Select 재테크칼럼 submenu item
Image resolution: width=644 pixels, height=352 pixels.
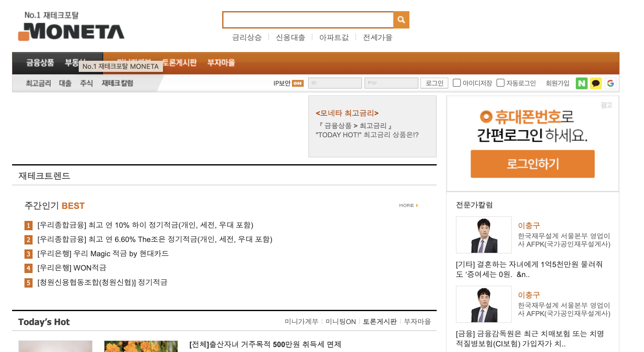click(x=117, y=83)
